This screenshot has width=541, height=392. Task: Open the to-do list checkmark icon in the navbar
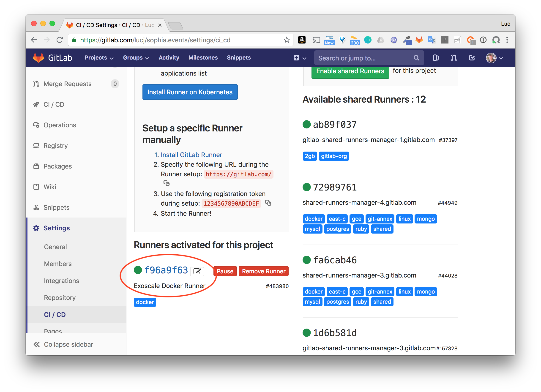tap(472, 58)
